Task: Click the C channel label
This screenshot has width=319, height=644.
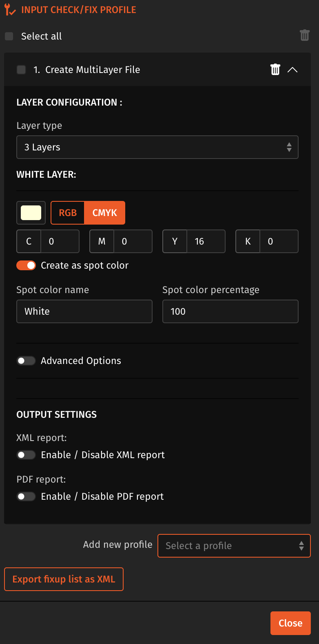Action: click(29, 241)
